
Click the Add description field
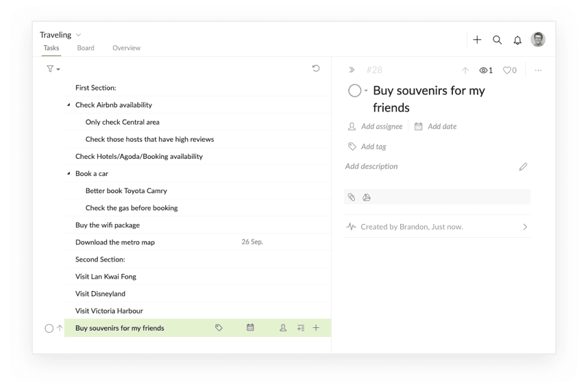[371, 166]
